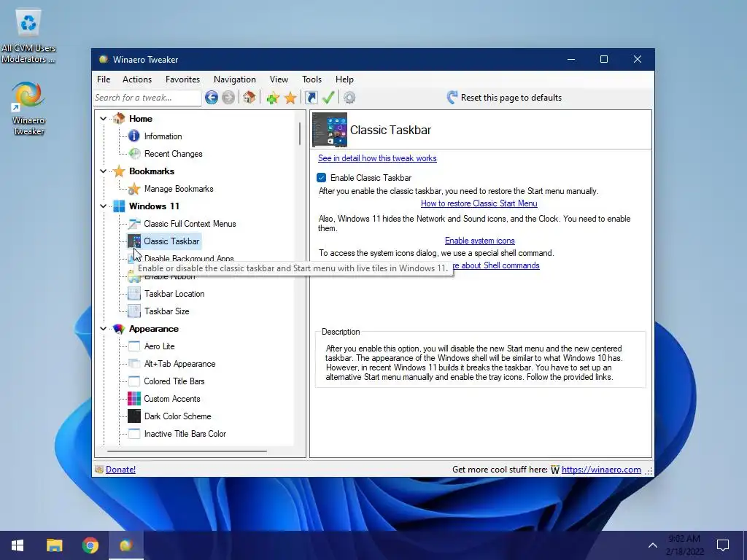Click the Taskbar Location icon

click(134, 294)
